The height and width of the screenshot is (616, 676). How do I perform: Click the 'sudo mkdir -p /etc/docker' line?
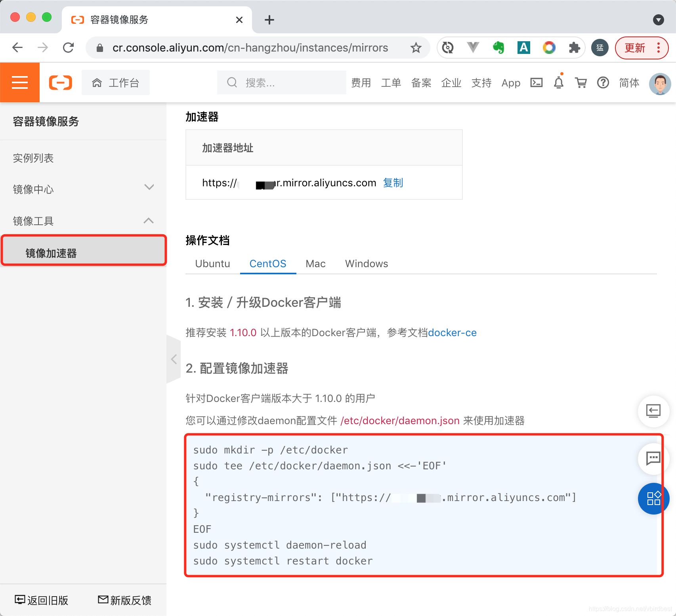click(271, 450)
